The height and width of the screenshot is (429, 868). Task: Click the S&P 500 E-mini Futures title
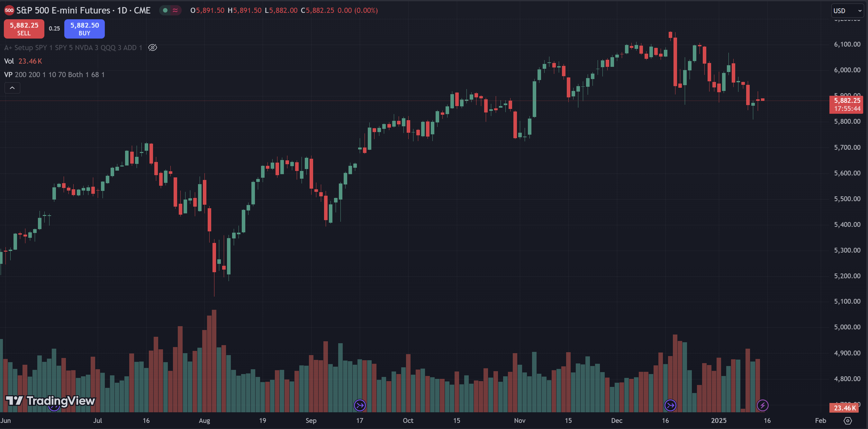pos(83,10)
